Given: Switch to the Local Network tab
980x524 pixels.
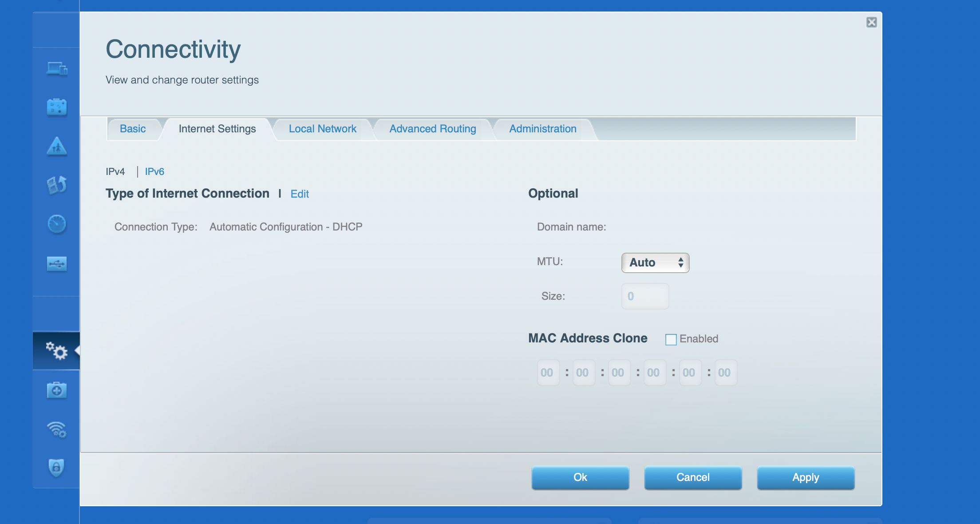Looking at the screenshot, I should 322,129.
